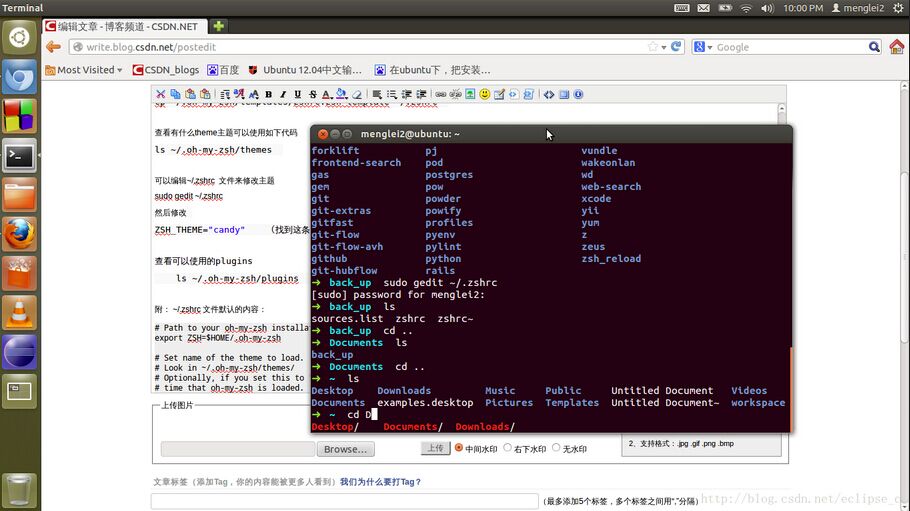Insert a hyperlink with the link icon
The image size is (910, 511).
point(441,94)
